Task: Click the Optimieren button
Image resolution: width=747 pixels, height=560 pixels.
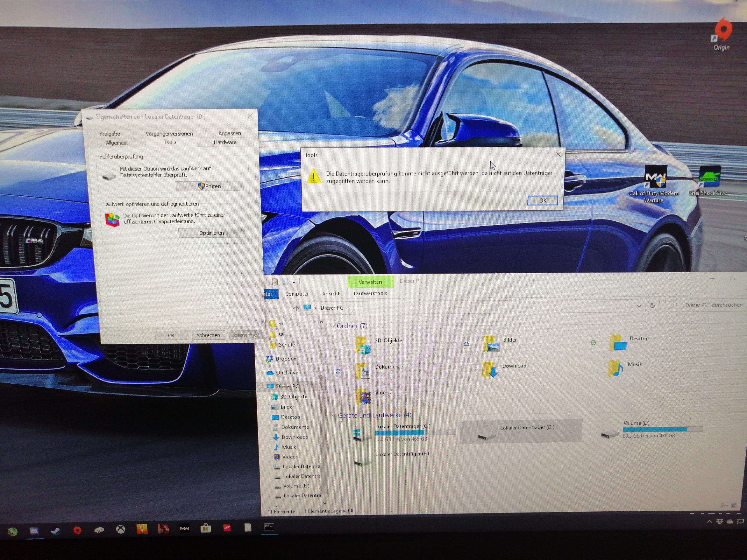Action: point(212,233)
